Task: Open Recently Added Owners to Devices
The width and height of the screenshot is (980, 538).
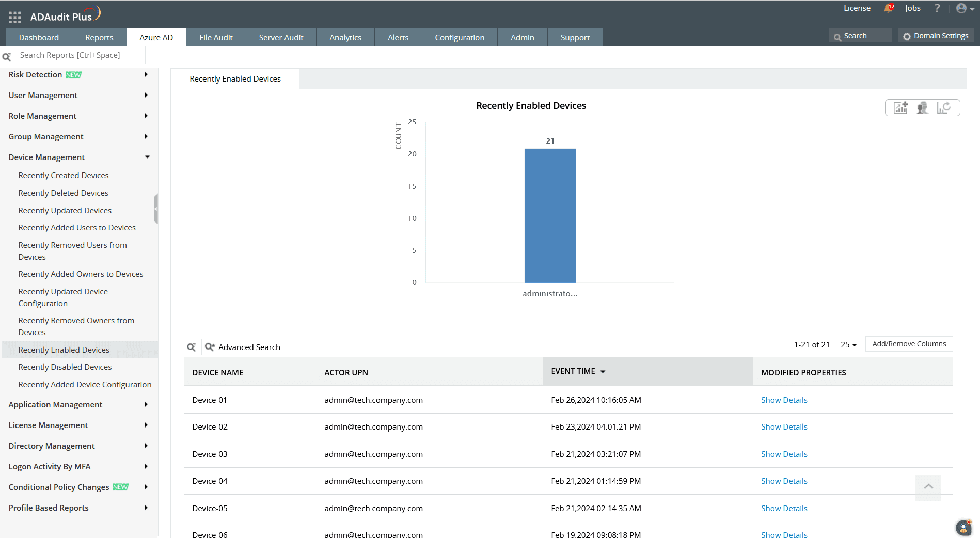Action: click(x=81, y=274)
